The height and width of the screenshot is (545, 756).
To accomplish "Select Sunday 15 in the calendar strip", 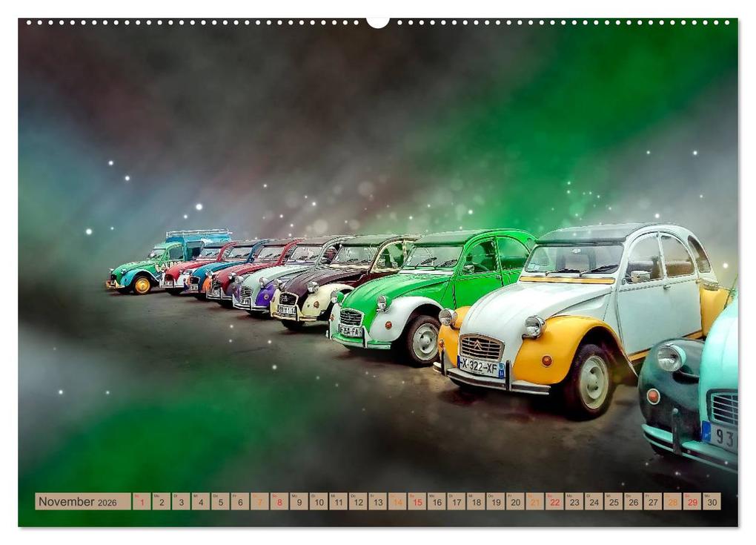I will click(417, 501).
